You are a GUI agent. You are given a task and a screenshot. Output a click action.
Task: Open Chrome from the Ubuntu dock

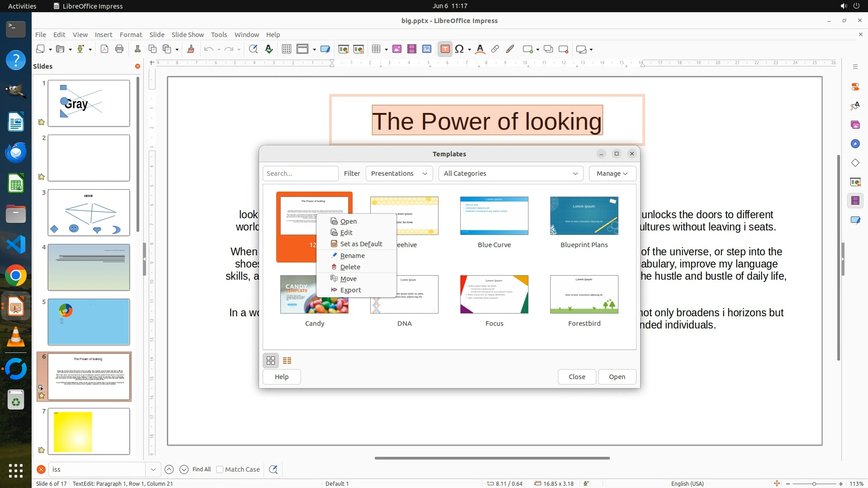click(16, 276)
